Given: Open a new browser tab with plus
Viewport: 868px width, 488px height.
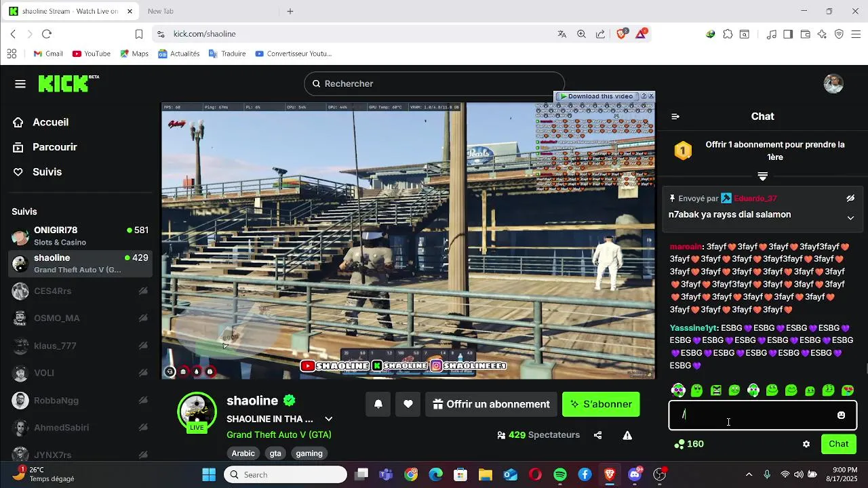Looking at the screenshot, I should (x=290, y=12).
